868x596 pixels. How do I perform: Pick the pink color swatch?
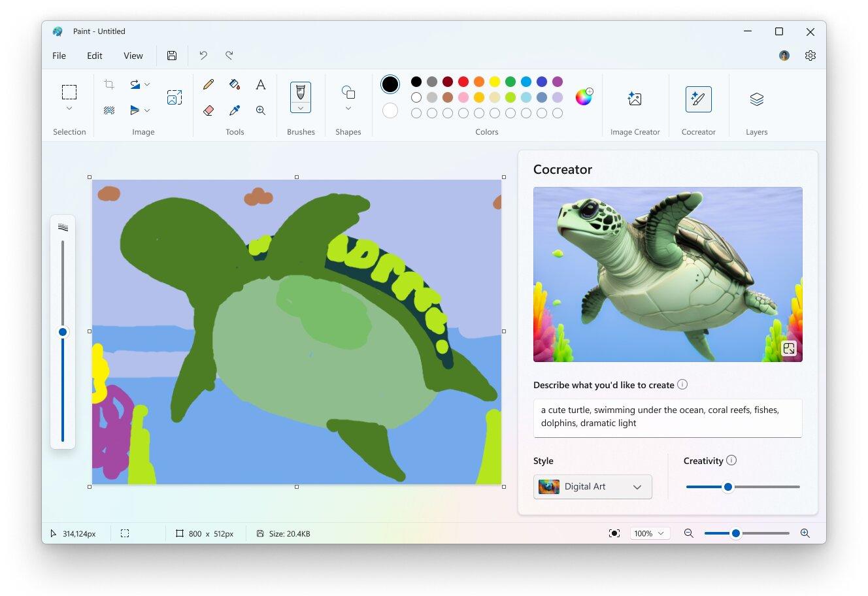coord(463,97)
